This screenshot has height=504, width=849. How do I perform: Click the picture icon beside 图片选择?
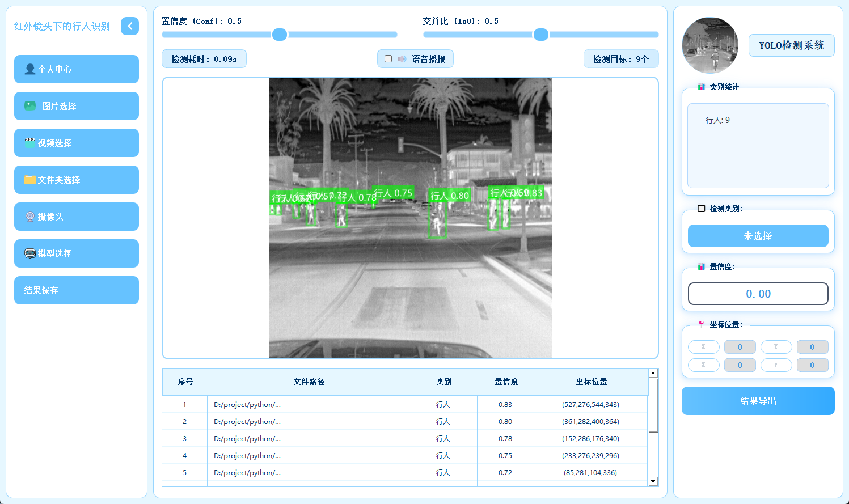[30, 106]
